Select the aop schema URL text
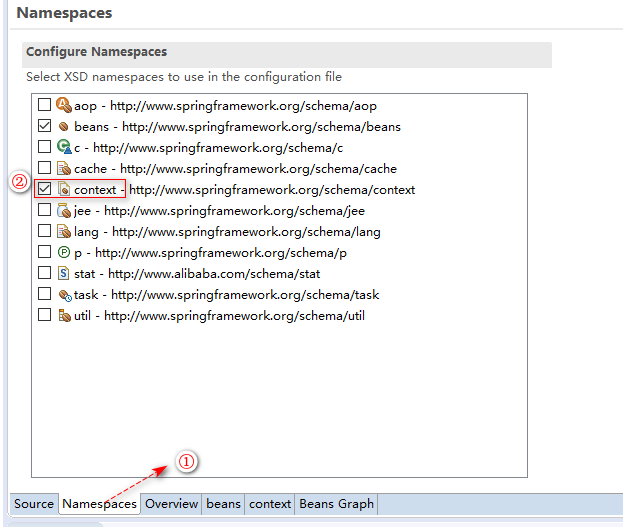The image size is (623, 527). coord(243,106)
